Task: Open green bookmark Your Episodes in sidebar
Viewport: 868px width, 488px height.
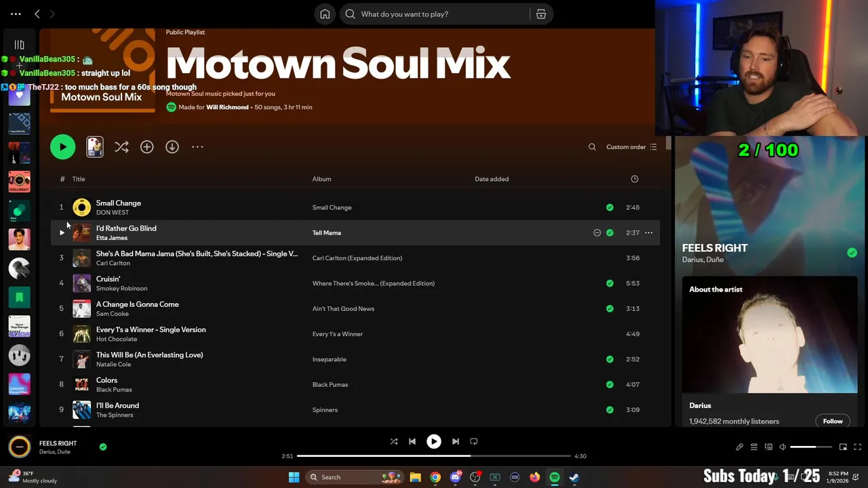Action: click(19, 297)
